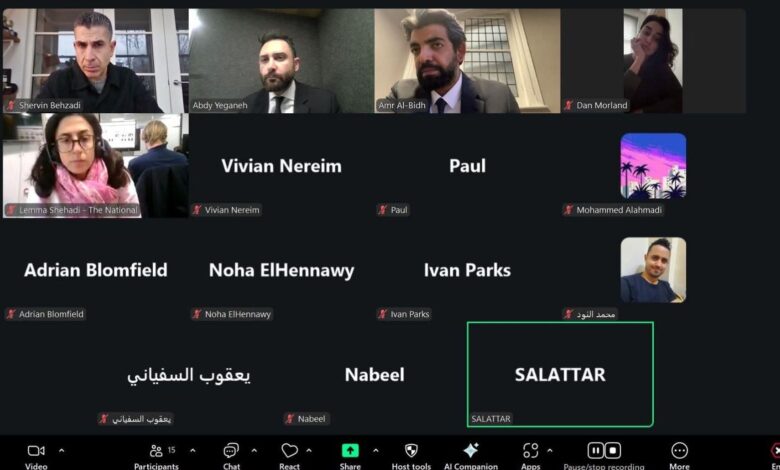Toggle the Video camera icon
Screen dimensions: 780x470
pos(36,451)
